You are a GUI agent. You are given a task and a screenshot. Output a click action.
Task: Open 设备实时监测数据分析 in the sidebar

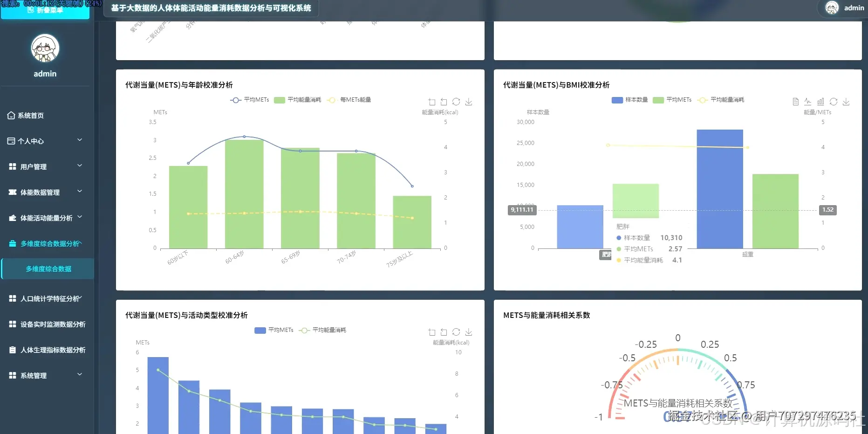point(45,324)
